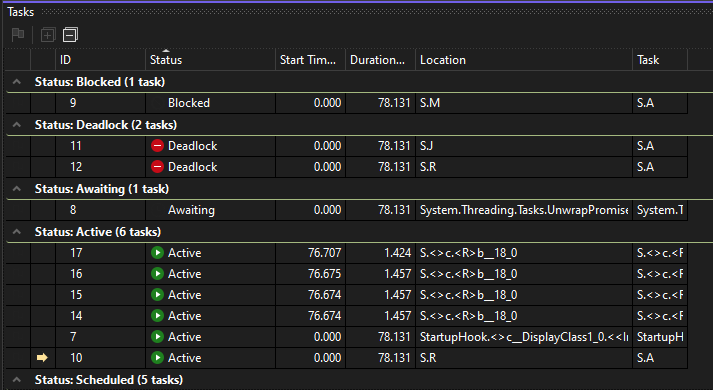713x390 pixels.
Task: Click the Status: Active (6 tasks) group label
Action: click(x=98, y=232)
